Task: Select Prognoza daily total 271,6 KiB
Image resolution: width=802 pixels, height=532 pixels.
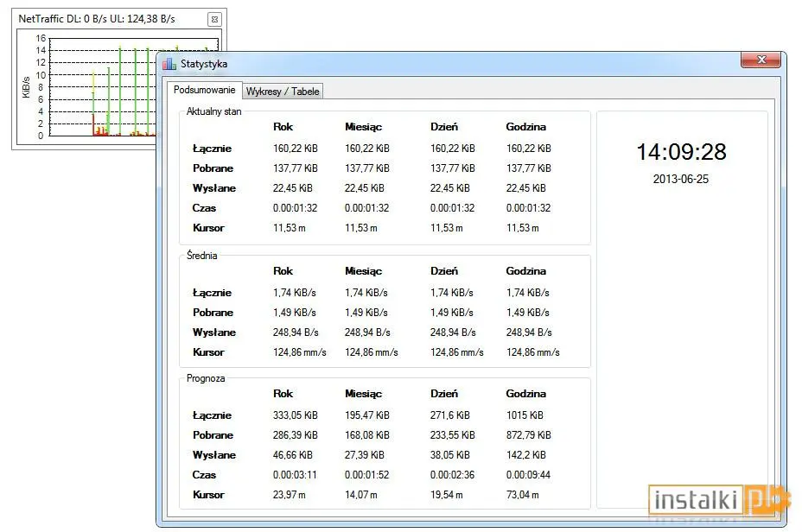Action: click(449, 415)
